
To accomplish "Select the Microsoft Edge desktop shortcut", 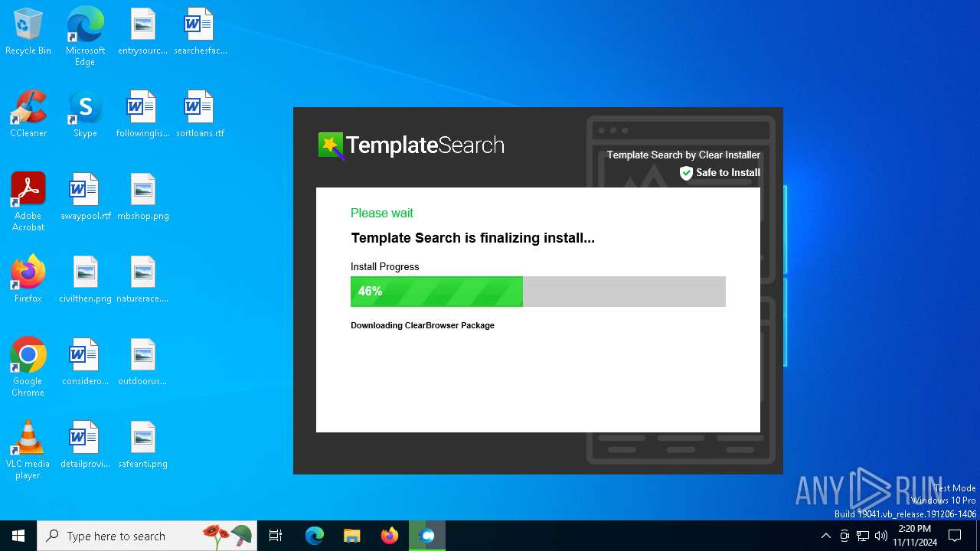I will coord(85,37).
